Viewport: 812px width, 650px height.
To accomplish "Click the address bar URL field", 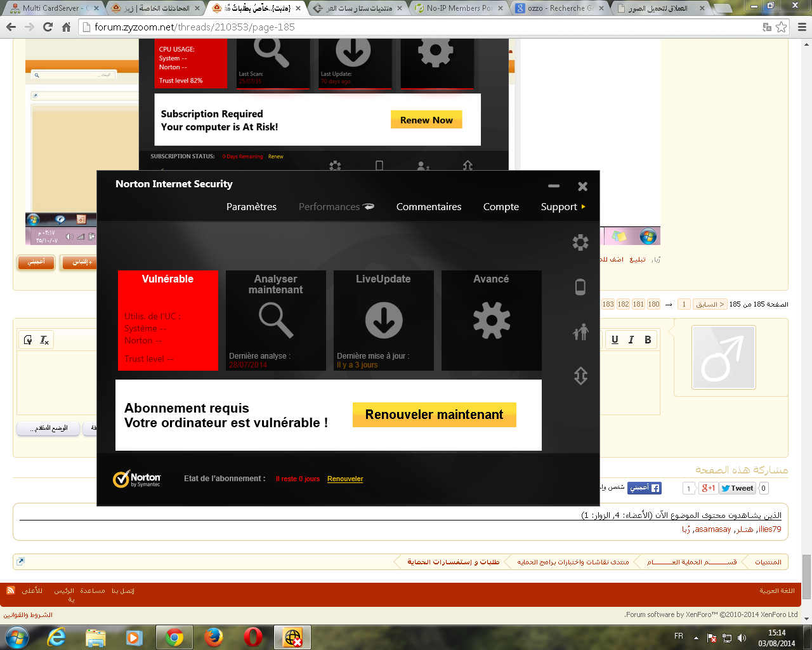I will click(419, 27).
